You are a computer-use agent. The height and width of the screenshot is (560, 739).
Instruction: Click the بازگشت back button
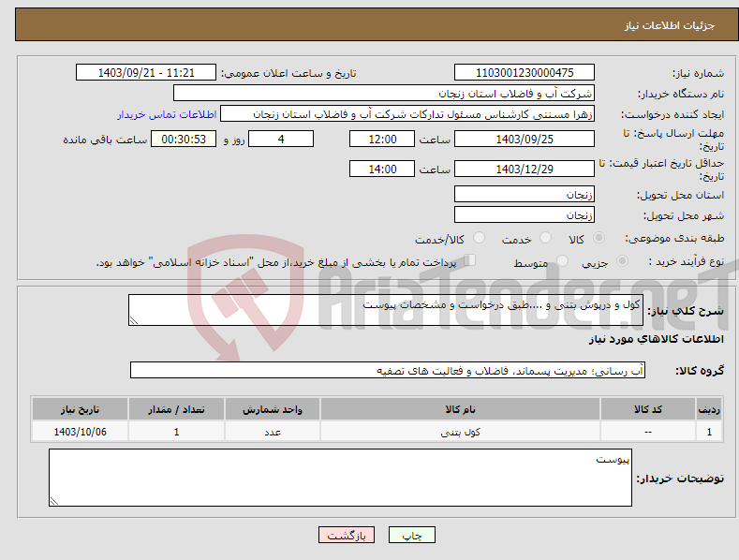click(347, 536)
